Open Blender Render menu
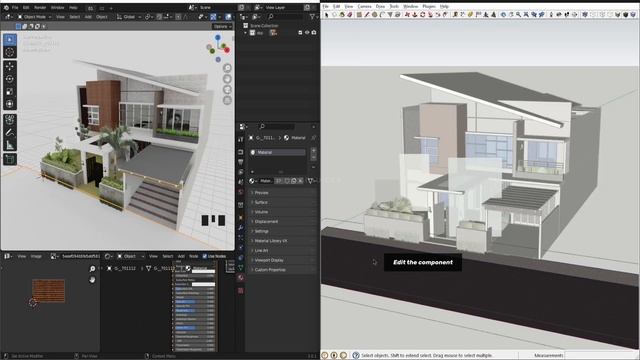640x360 pixels. pyautogui.click(x=40, y=7)
